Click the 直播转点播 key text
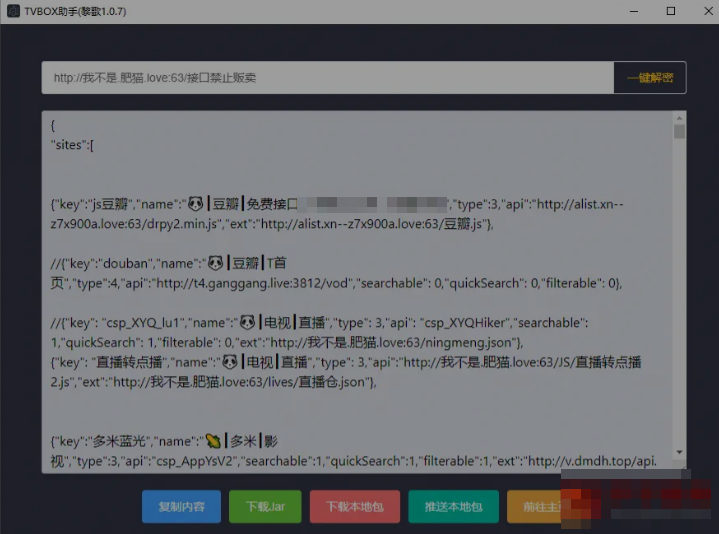The width and height of the screenshot is (719, 534). pyautogui.click(x=129, y=362)
